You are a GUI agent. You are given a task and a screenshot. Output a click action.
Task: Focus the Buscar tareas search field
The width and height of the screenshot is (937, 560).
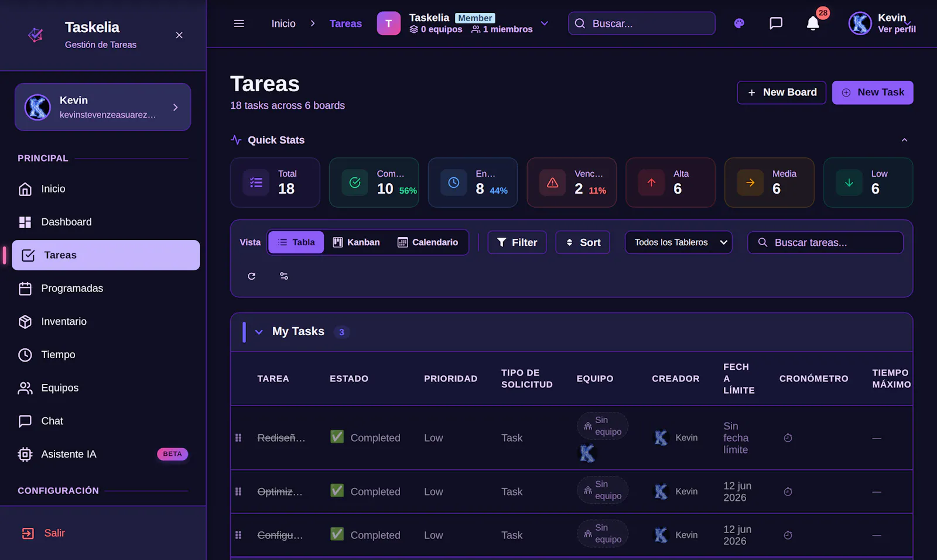tap(825, 242)
